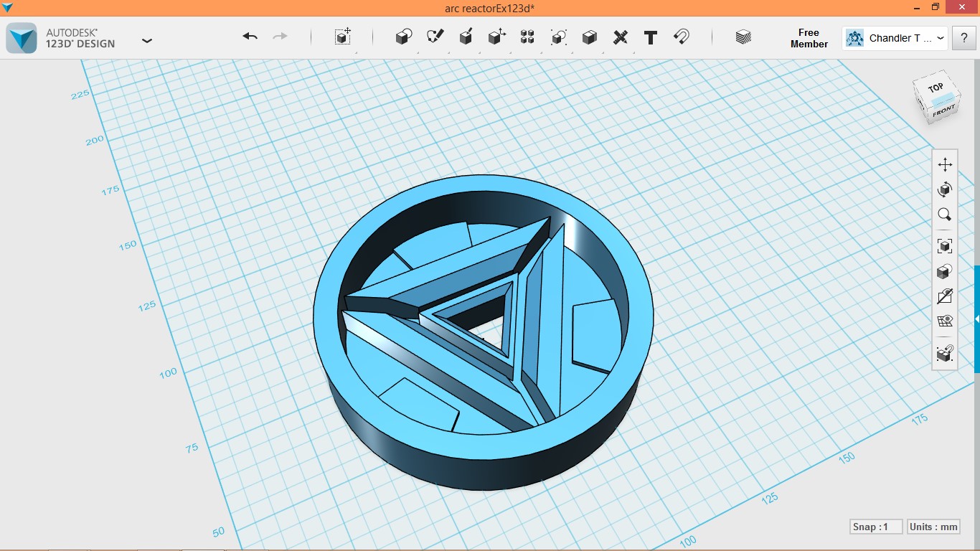Click the TOP face of view cube
The height and width of the screenshot is (551, 980).
(936, 88)
